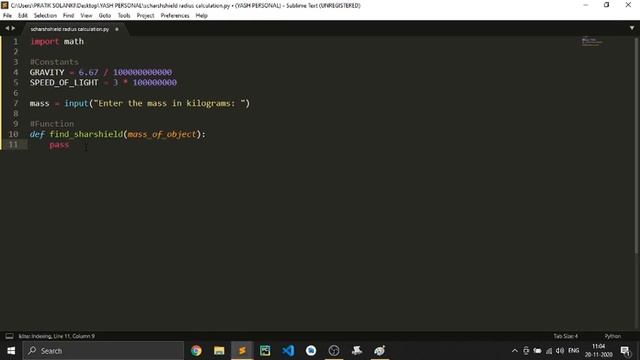Open the PyCharm taskbar icon
Viewport: 640px width, 360px height.
(265, 351)
